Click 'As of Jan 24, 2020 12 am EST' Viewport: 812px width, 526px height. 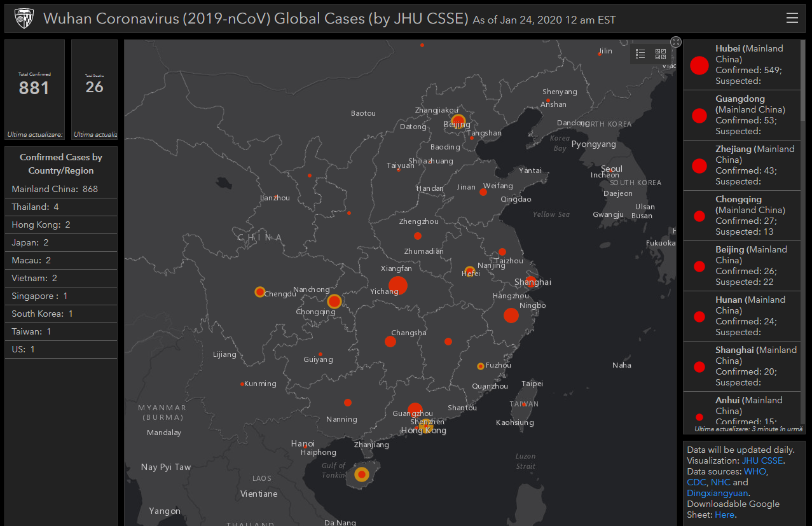coord(544,20)
